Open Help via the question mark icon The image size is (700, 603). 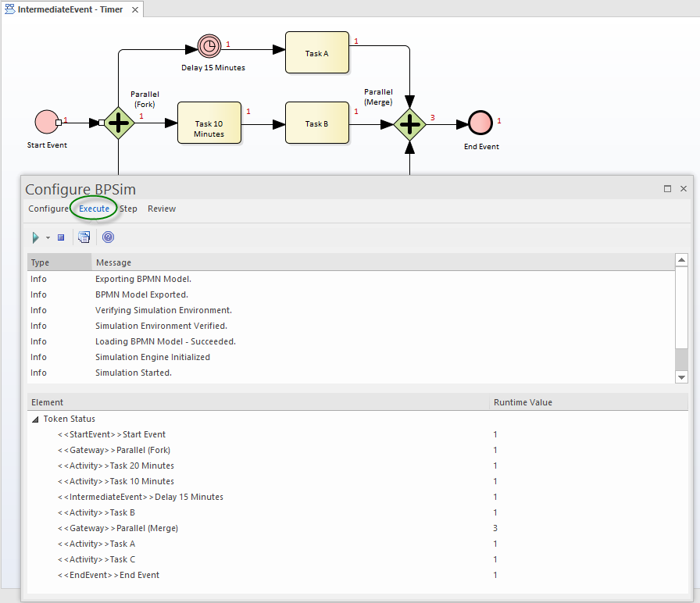108,237
